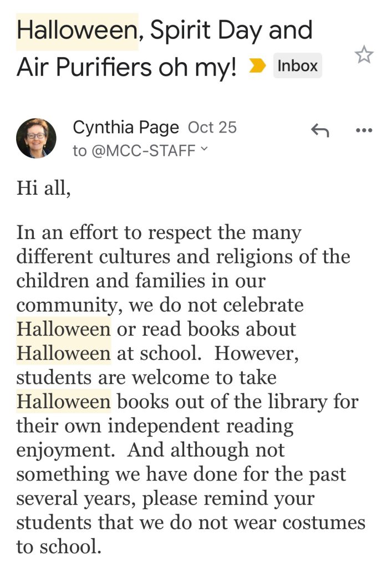Click highlighted Halloween before "at school"

[x=63, y=353]
